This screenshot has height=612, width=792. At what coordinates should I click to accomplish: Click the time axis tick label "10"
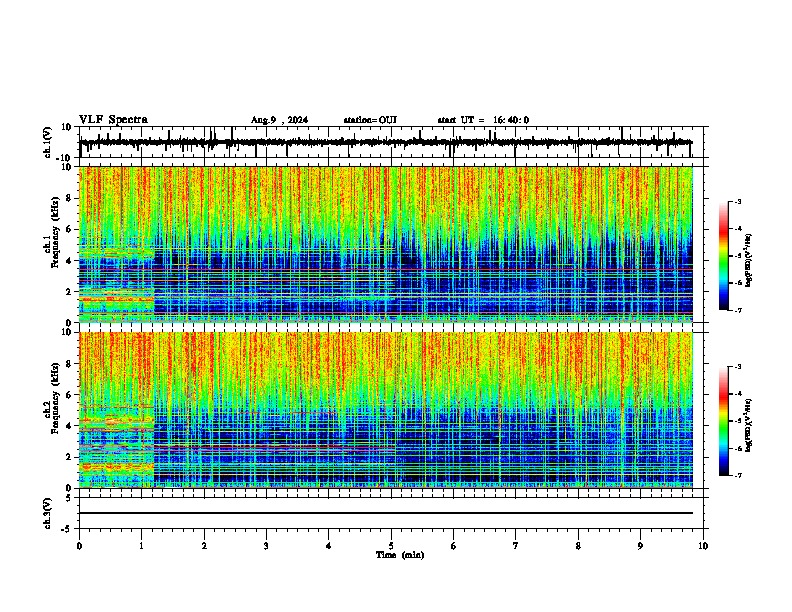pos(703,545)
